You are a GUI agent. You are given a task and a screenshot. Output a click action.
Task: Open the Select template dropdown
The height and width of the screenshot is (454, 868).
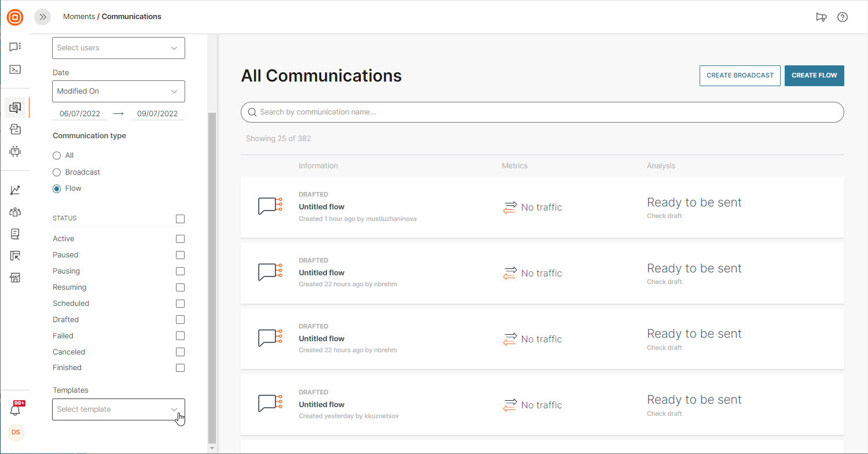(119, 409)
